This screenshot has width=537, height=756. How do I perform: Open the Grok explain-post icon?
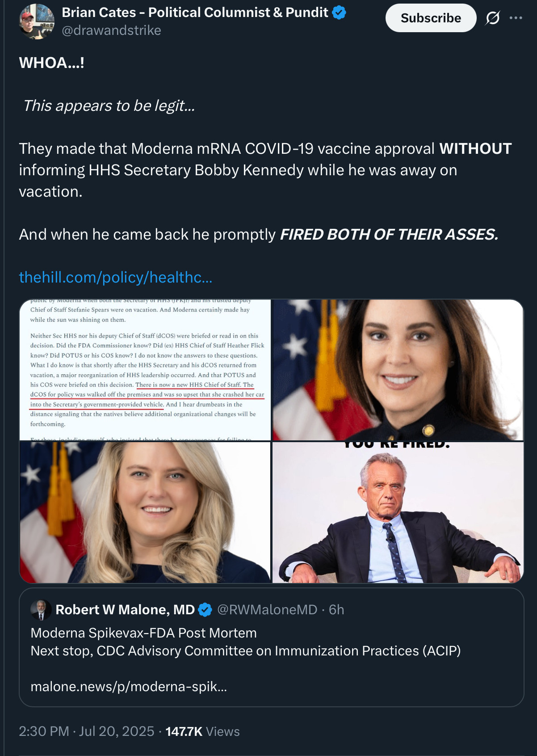point(492,18)
